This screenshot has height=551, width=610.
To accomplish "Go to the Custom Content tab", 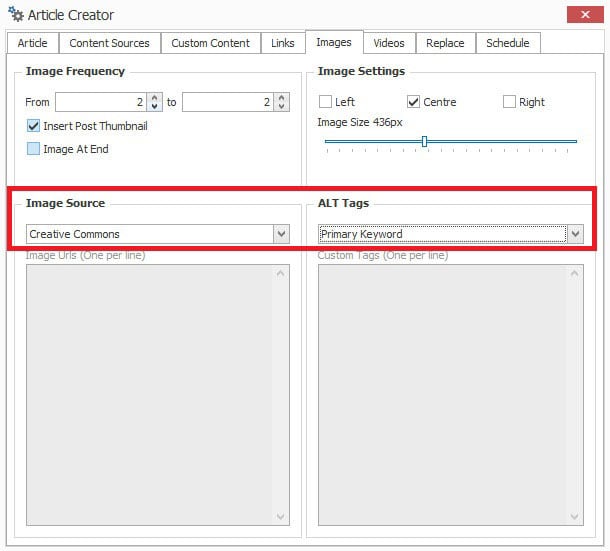I will (210, 43).
